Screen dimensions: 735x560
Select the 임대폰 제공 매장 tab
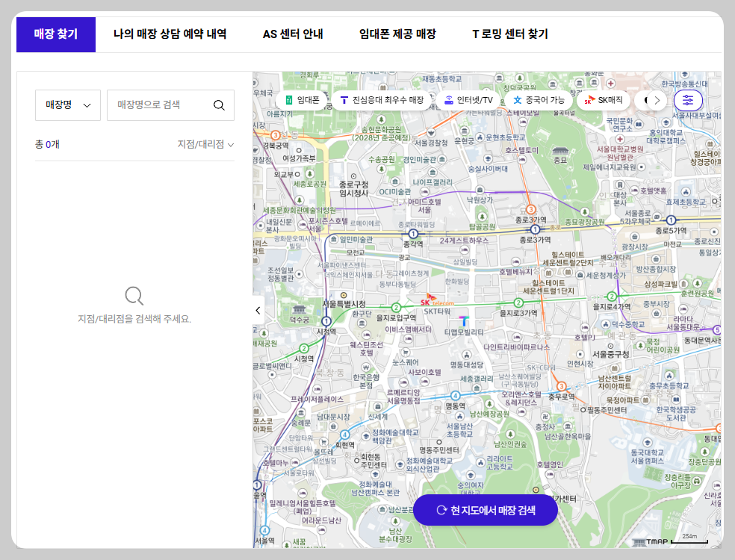coord(397,34)
